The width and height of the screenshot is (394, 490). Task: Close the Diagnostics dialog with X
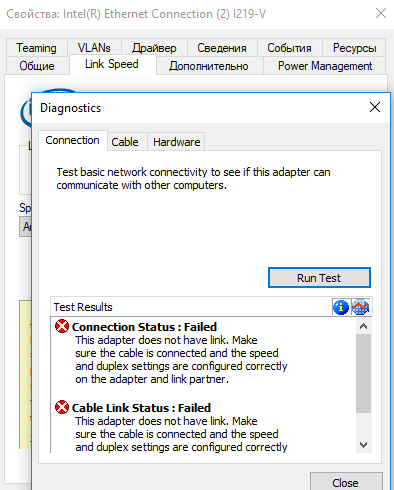375,107
